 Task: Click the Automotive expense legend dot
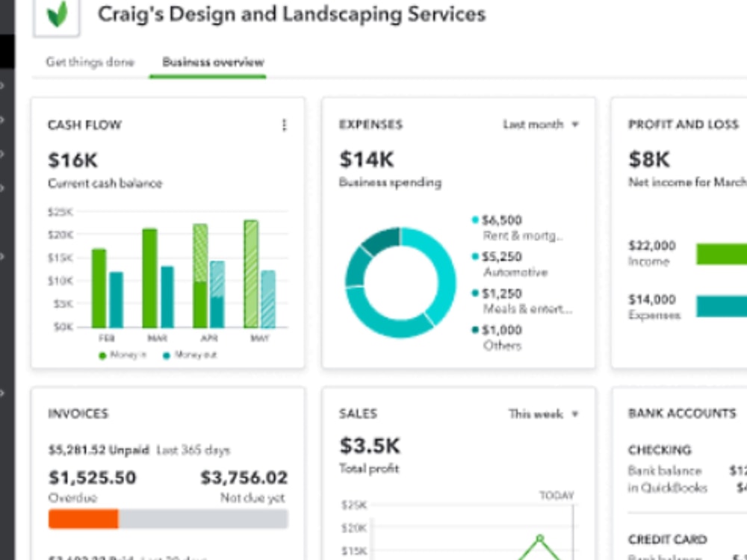474,257
